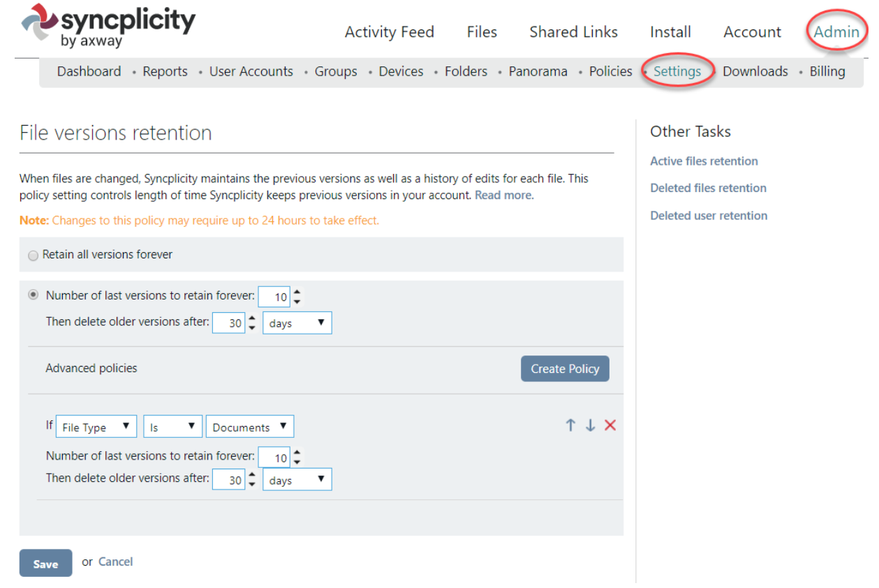Delete the advanced policy with red X

click(610, 425)
